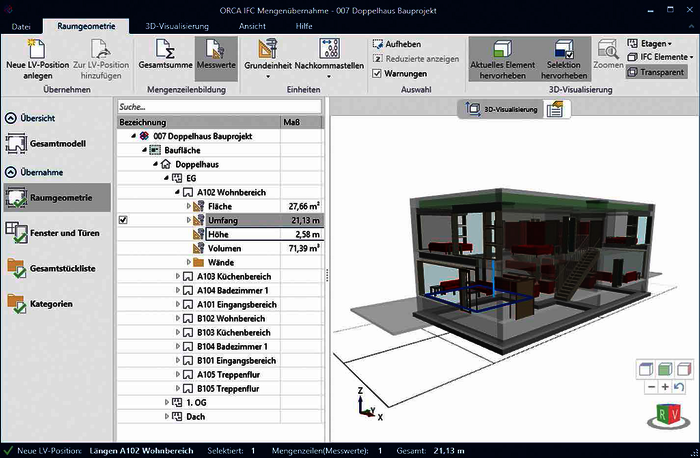Screen dimensions: 700x458
Task: Select the Höhe measurement row
Action: 265,234
